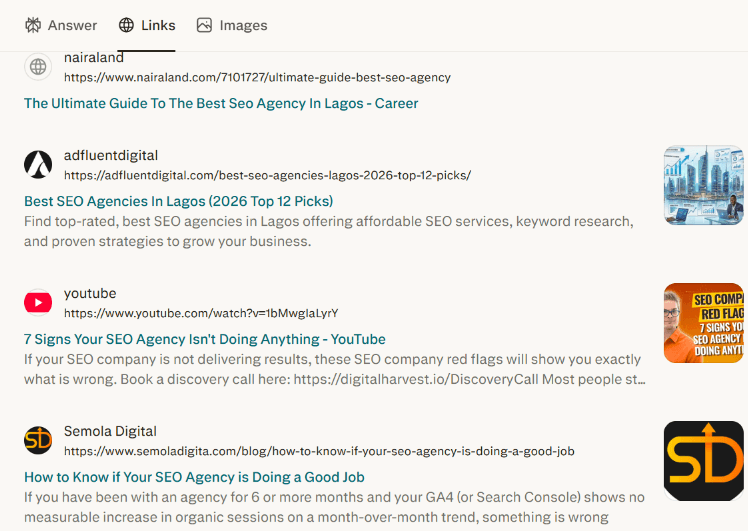Click the YouTube play logo icon
748x531 pixels.
pos(38,302)
